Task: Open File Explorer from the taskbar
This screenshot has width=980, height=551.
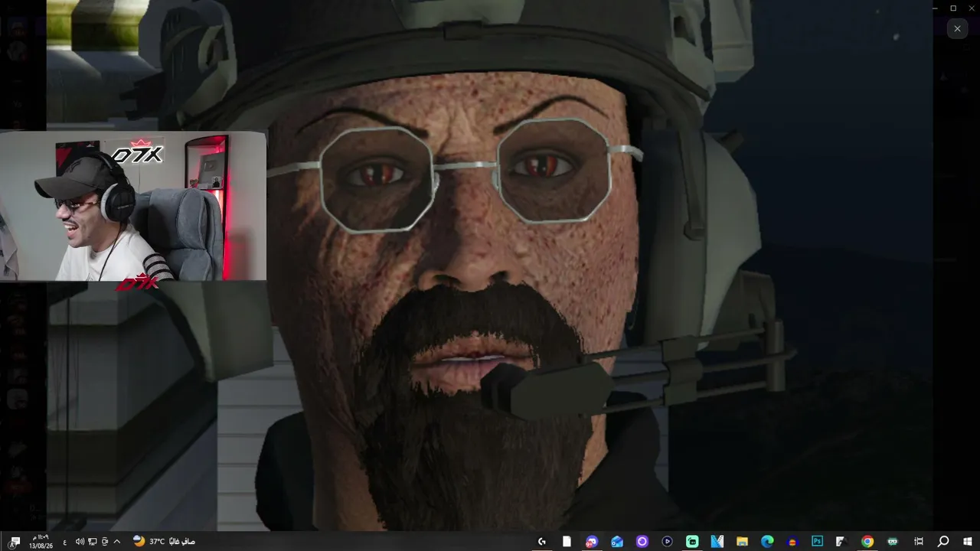Action: coord(742,541)
